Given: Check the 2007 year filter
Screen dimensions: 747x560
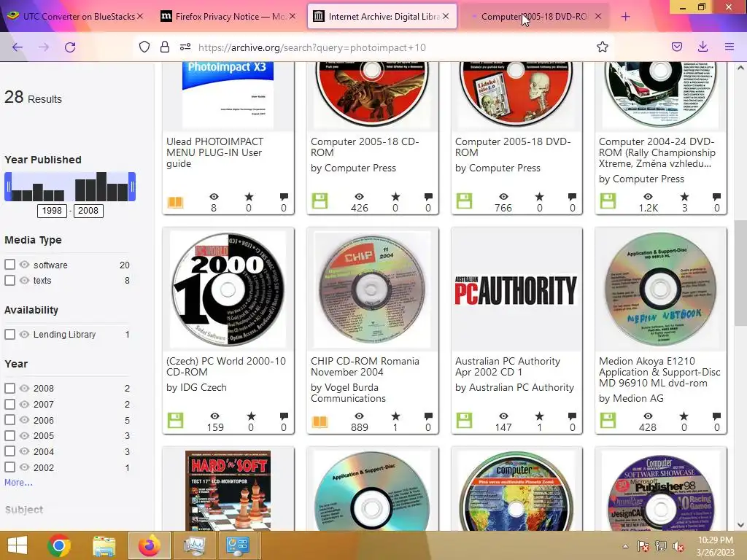Looking at the screenshot, I should click(x=9, y=404).
